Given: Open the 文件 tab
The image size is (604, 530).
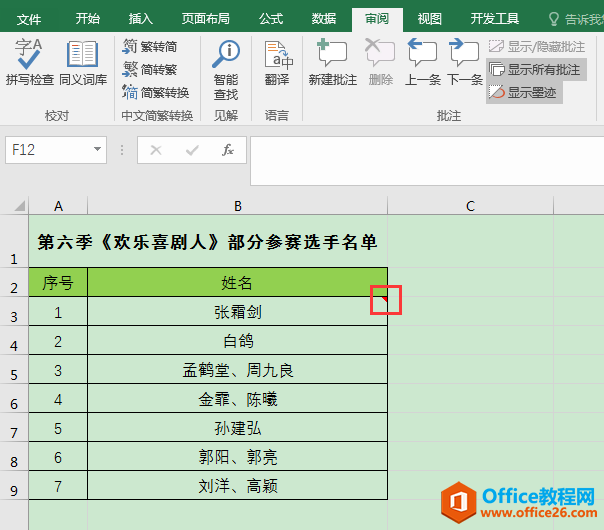Looking at the screenshot, I should click(29, 19).
